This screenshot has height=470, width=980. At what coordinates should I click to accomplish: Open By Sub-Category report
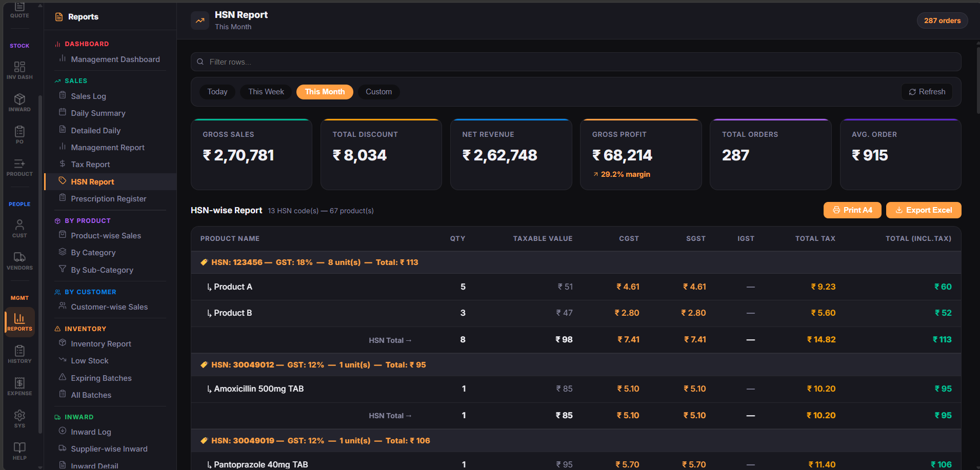[110, 270]
